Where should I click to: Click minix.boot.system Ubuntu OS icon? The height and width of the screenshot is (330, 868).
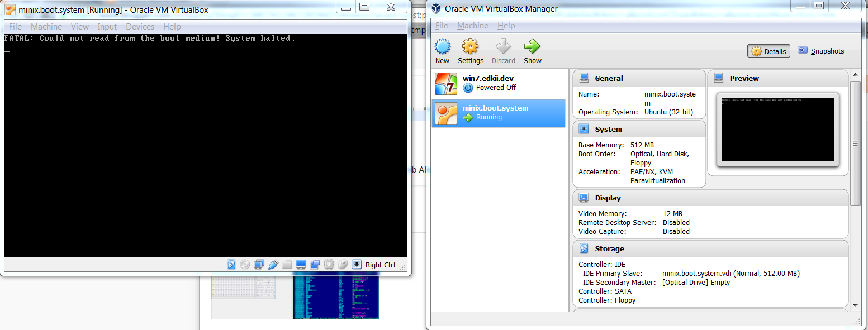pos(446,113)
